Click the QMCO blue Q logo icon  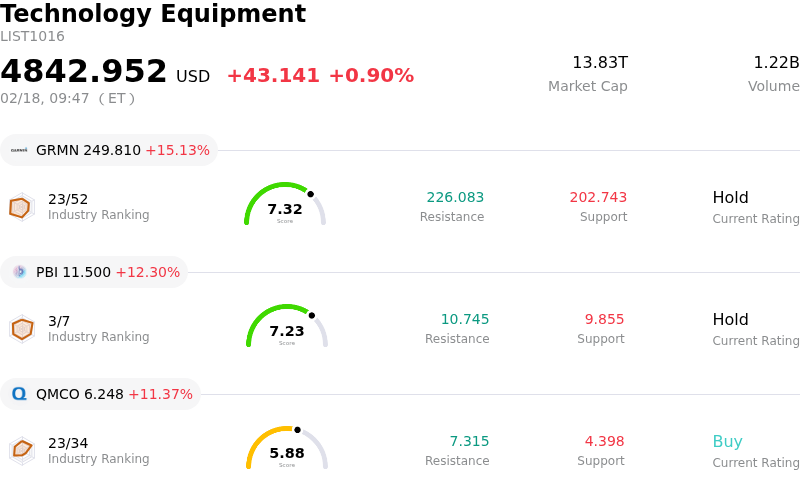[x=19, y=394]
